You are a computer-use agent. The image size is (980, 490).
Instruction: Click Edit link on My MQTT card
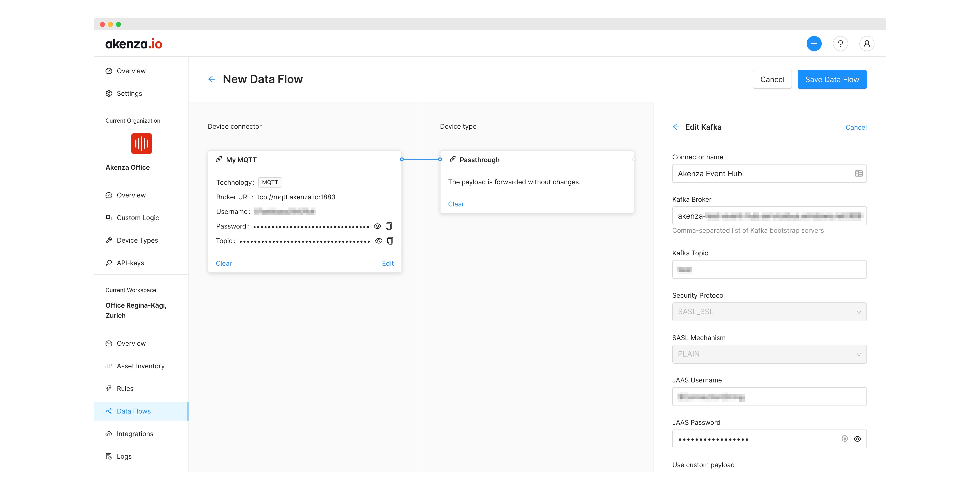click(388, 263)
